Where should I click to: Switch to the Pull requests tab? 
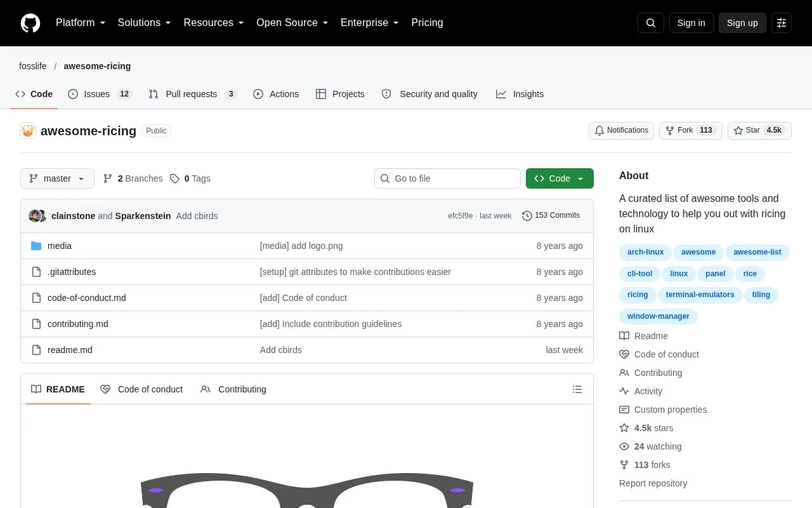pos(193,94)
